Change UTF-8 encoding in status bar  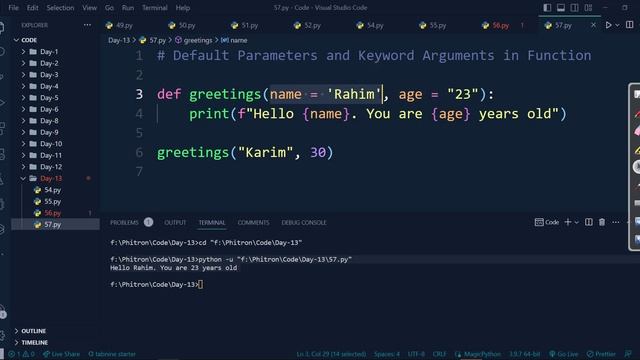coord(416,354)
